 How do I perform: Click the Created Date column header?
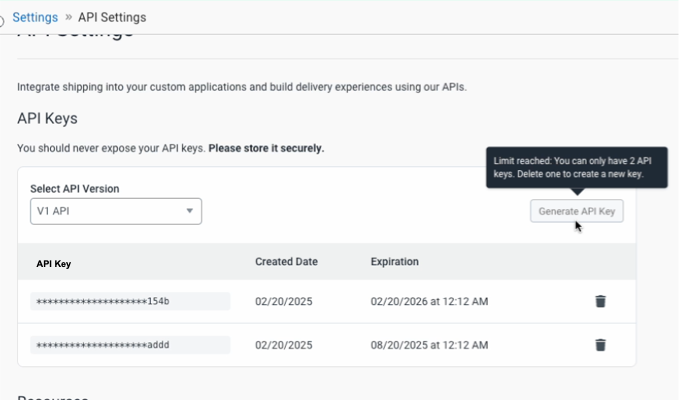tap(286, 262)
